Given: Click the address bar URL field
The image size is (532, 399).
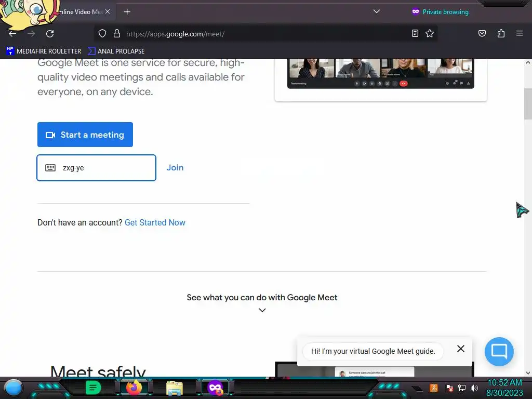Looking at the screenshot, I should [264, 34].
